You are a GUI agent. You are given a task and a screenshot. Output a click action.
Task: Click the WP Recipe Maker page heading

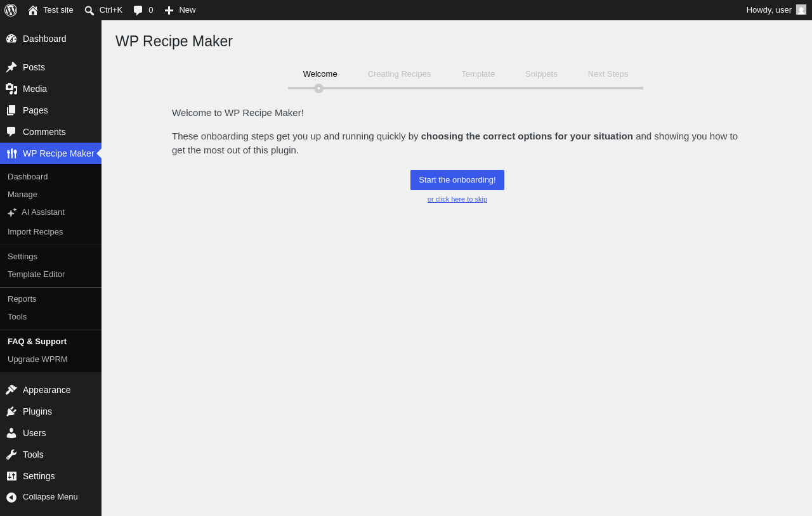pos(174,41)
